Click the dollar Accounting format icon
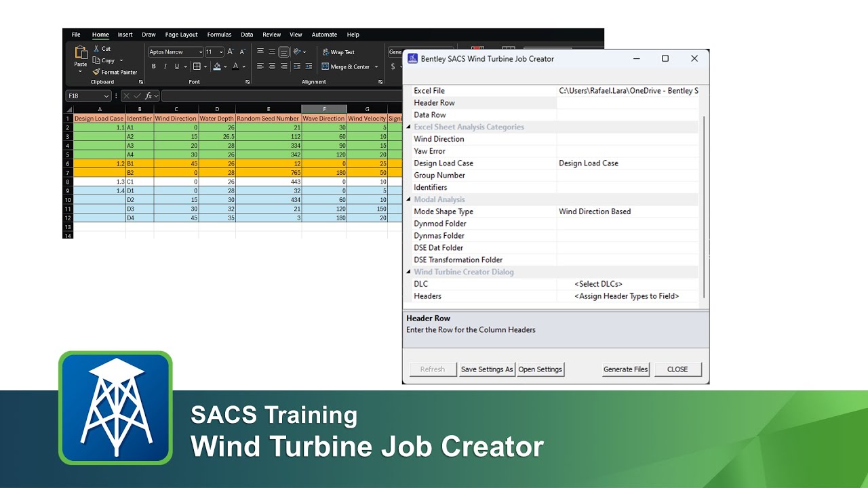The height and width of the screenshot is (488, 868). pyautogui.click(x=393, y=66)
